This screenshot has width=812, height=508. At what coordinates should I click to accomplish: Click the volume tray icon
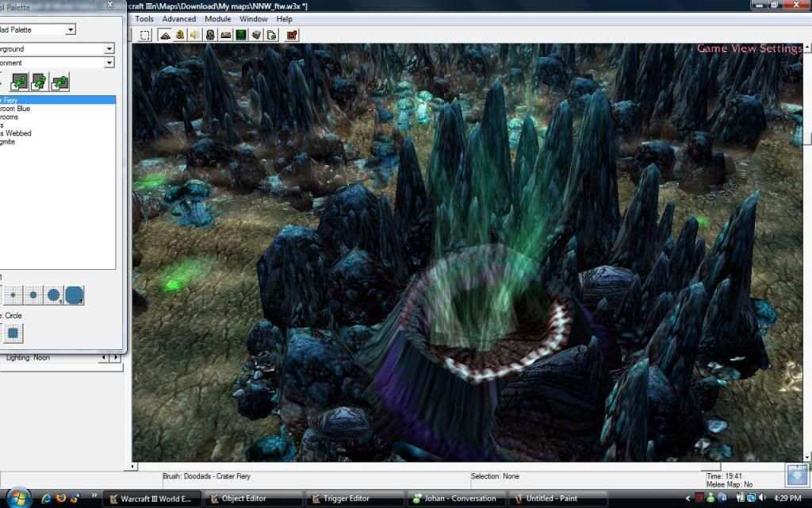tap(762, 498)
